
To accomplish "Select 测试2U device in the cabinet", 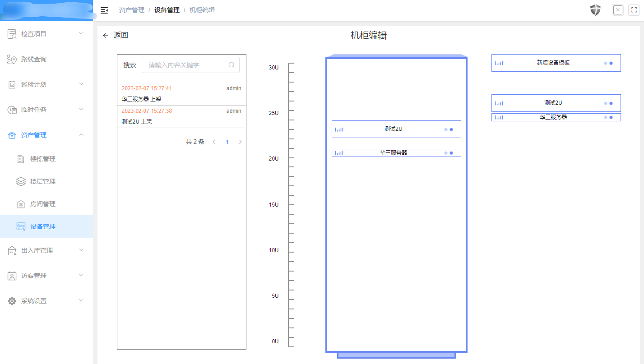I will 396,129.
